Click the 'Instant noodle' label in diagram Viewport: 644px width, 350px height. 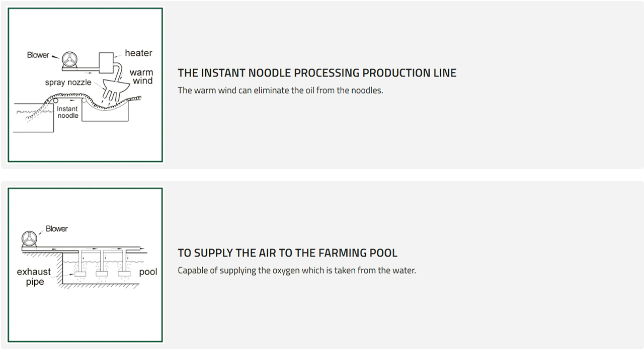click(67, 112)
